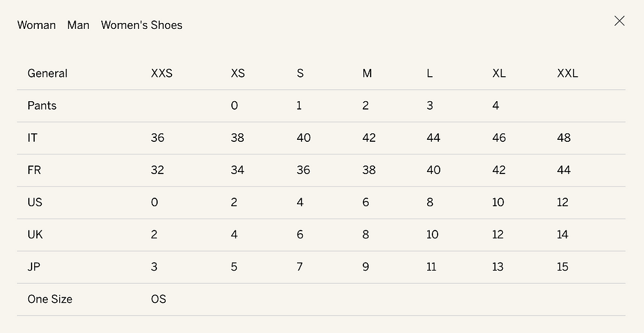The image size is (644, 333).
Task: Click IT size 36 cell
Action: tap(158, 137)
